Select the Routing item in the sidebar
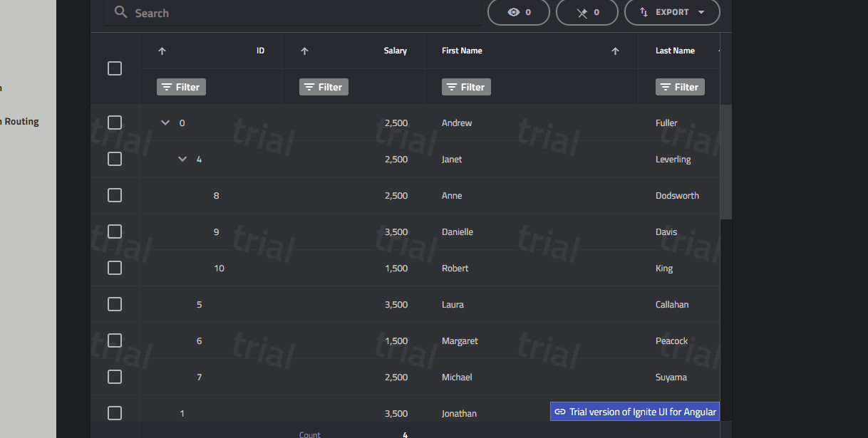The height and width of the screenshot is (438, 868). click(x=21, y=121)
